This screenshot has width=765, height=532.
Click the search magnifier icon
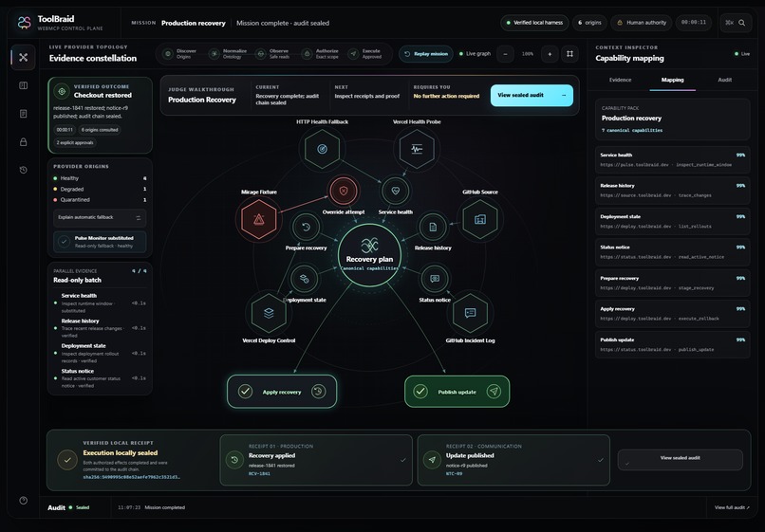(x=741, y=23)
